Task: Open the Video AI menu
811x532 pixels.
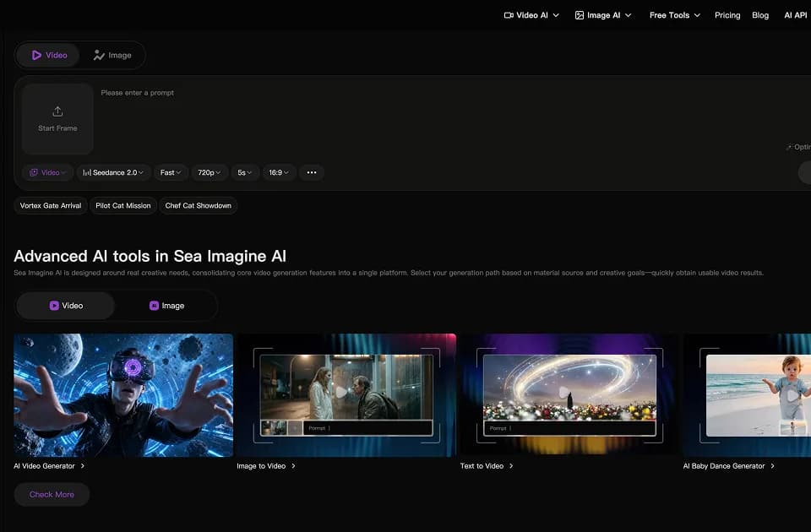Action: tap(531, 15)
